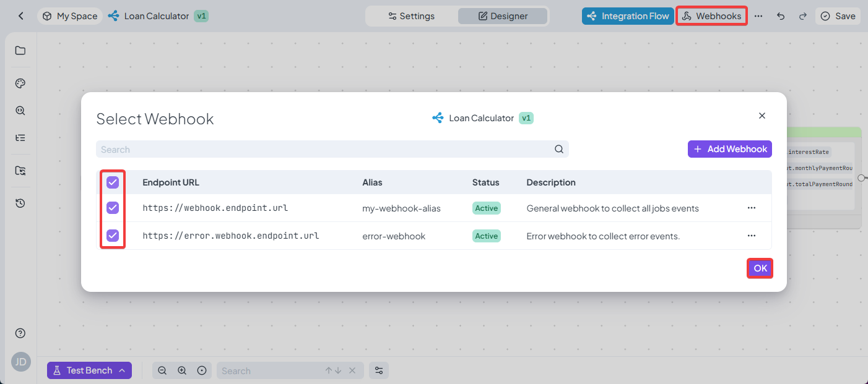Open more options for error-webhook row
The height and width of the screenshot is (384, 868).
point(752,236)
